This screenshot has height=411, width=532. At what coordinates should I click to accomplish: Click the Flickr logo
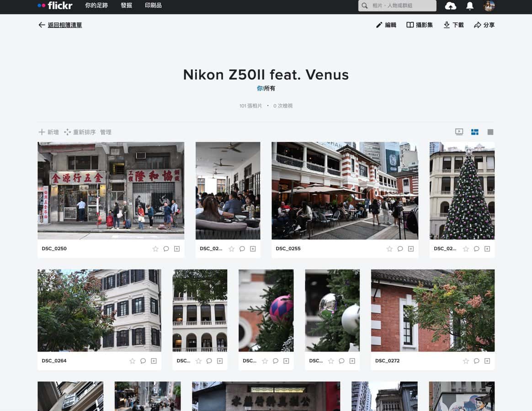click(x=55, y=5)
